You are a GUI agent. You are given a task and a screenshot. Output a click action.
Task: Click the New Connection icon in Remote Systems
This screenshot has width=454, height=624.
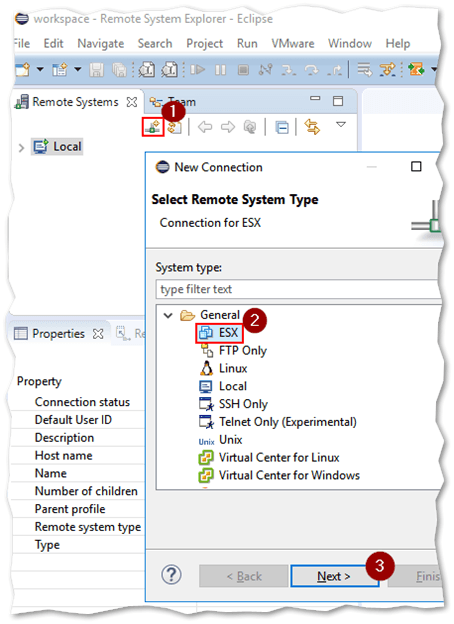153,127
